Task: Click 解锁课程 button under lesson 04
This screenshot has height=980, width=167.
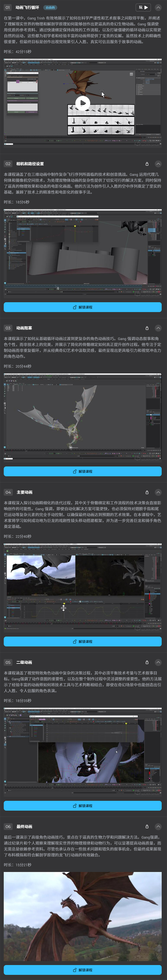Action: [83, 642]
